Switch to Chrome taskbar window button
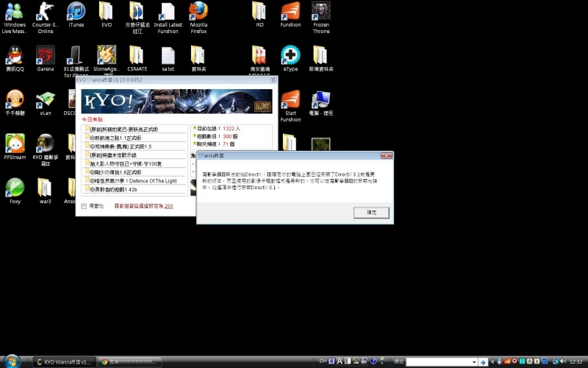The height and width of the screenshot is (368, 588). [x=130, y=362]
